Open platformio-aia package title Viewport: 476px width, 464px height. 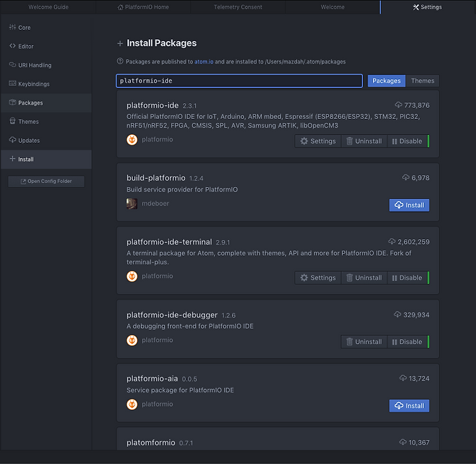[152, 379]
